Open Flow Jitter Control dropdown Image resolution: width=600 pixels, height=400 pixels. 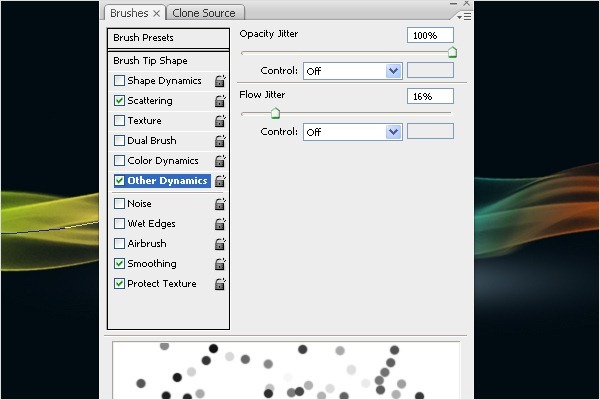click(352, 132)
